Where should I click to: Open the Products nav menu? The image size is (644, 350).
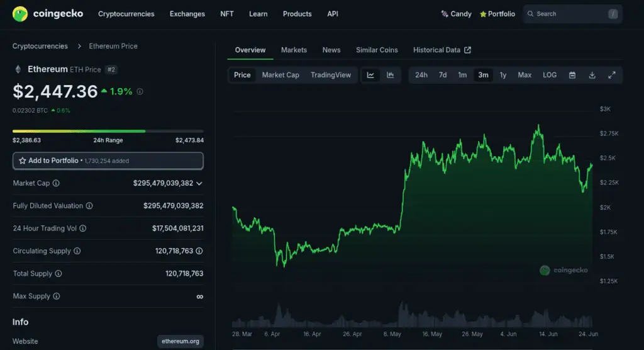[x=297, y=14]
